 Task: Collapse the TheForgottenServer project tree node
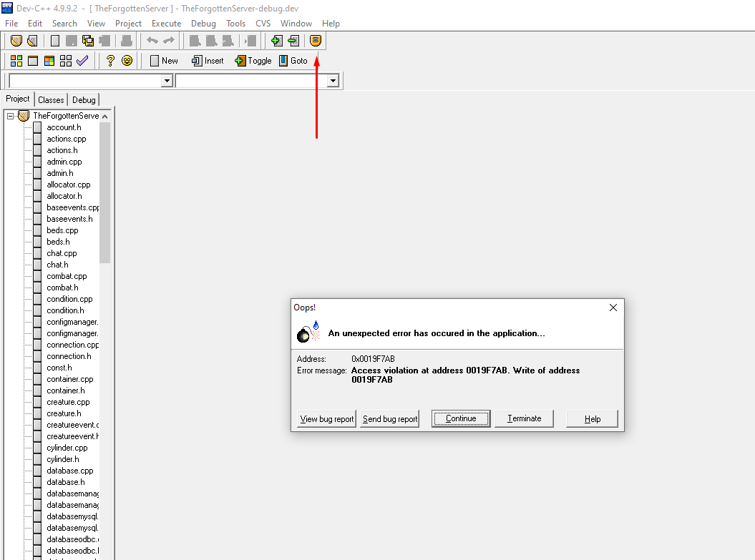tap(10, 116)
